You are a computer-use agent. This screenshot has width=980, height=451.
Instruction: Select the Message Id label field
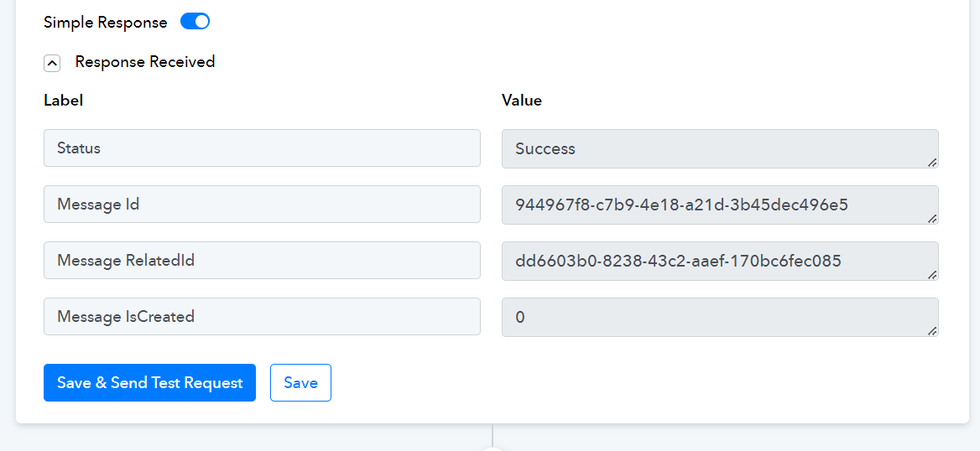click(262, 205)
